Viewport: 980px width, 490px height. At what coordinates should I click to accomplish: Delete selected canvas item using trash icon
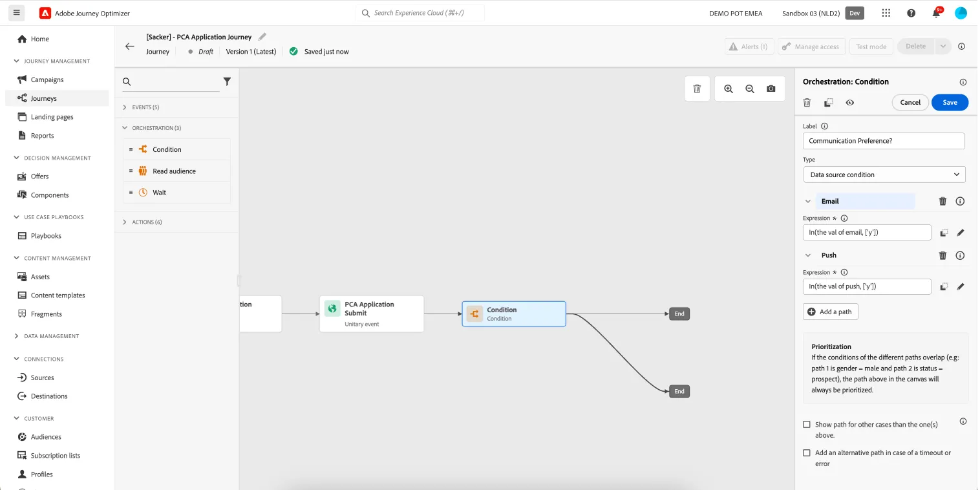pyautogui.click(x=697, y=89)
